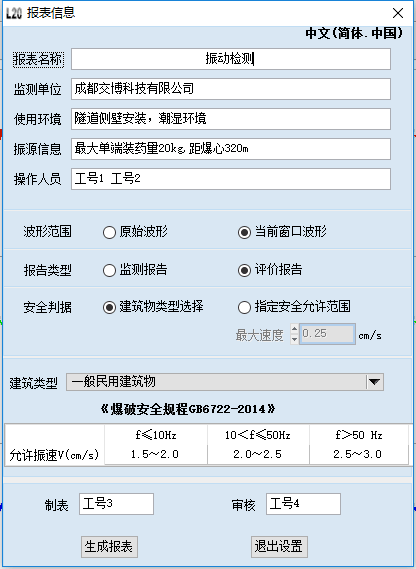
Task: Open the 建筑类型 dropdown arrow
Action: coord(375,382)
